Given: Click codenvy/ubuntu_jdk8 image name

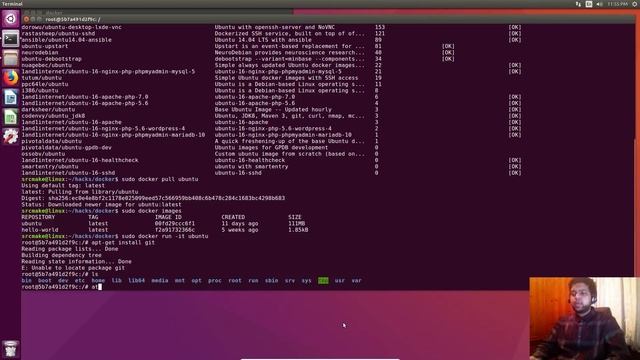Looking at the screenshot, I should (53, 116).
